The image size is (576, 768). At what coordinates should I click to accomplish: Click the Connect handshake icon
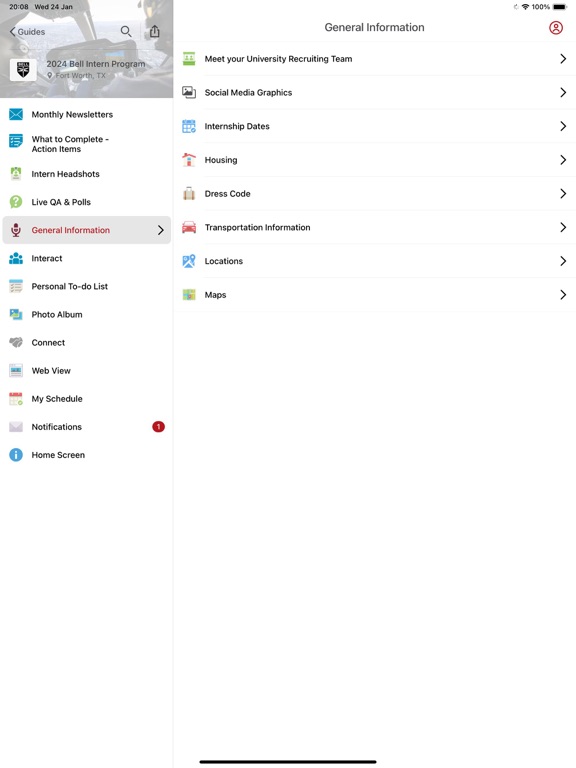[x=16, y=342]
